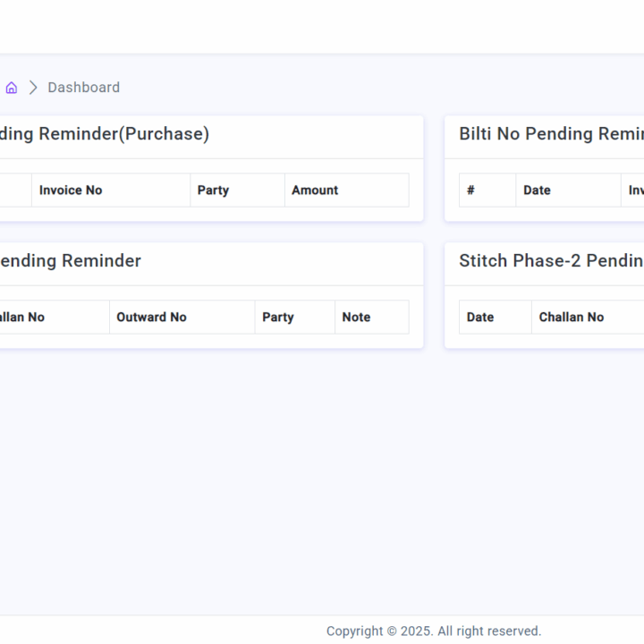Click Party header in Purchase reminder table
The image size is (644, 644).
pos(213,191)
